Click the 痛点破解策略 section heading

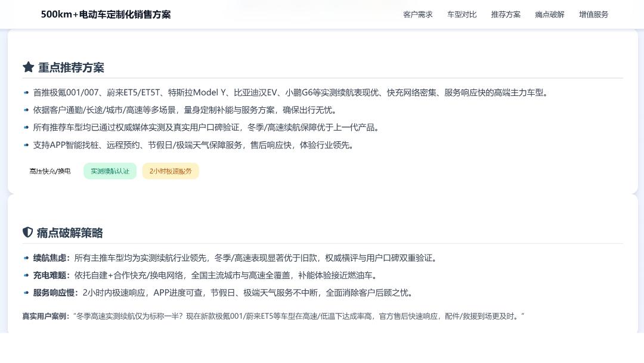click(x=70, y=233)
